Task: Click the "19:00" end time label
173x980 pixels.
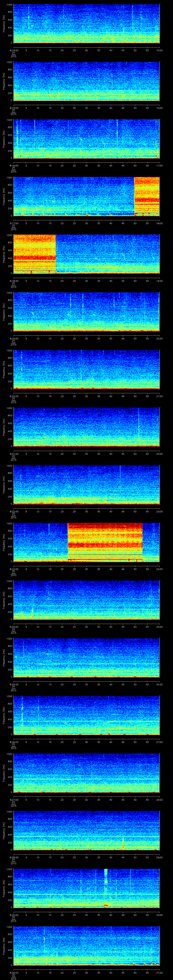Action: click(159, 281)
